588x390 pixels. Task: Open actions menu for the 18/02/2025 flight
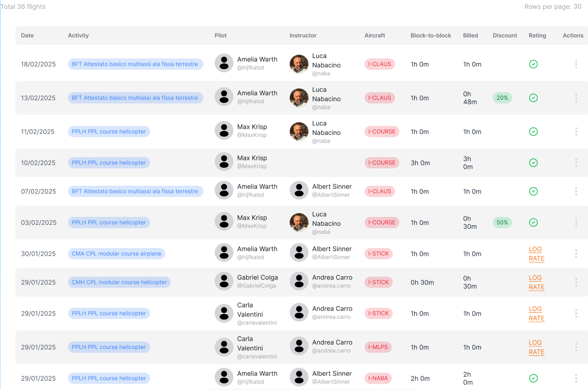(x=576, y=64)
